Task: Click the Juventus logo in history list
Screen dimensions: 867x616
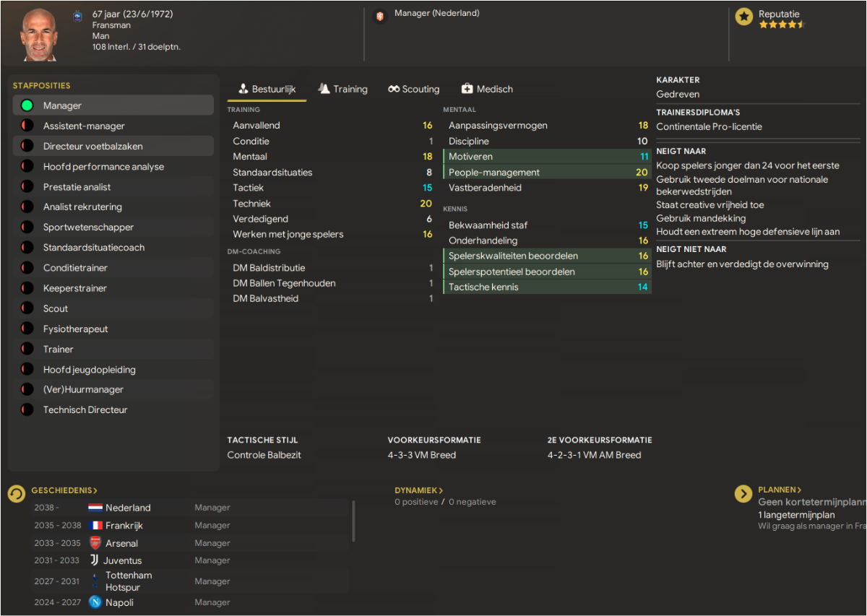Action: [x=95, y=560]
